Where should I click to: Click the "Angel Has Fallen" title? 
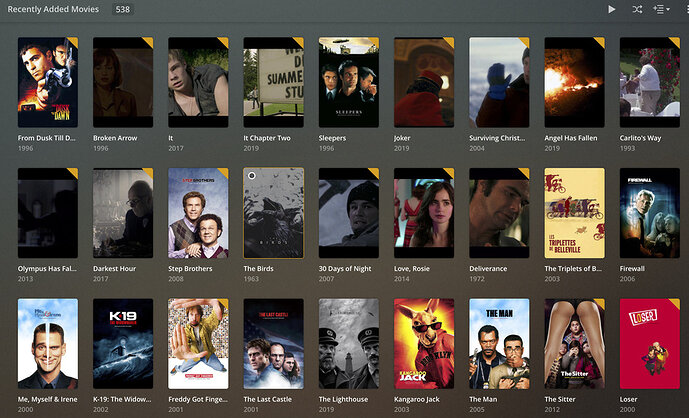click(x=571, y=138)
